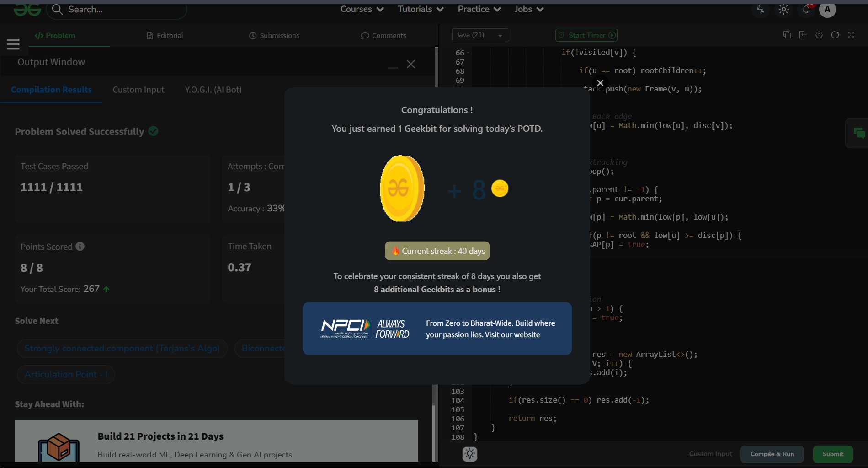This screenshot has height=468, width=868.
Task: Open the notifications bell
Action: 806,10
